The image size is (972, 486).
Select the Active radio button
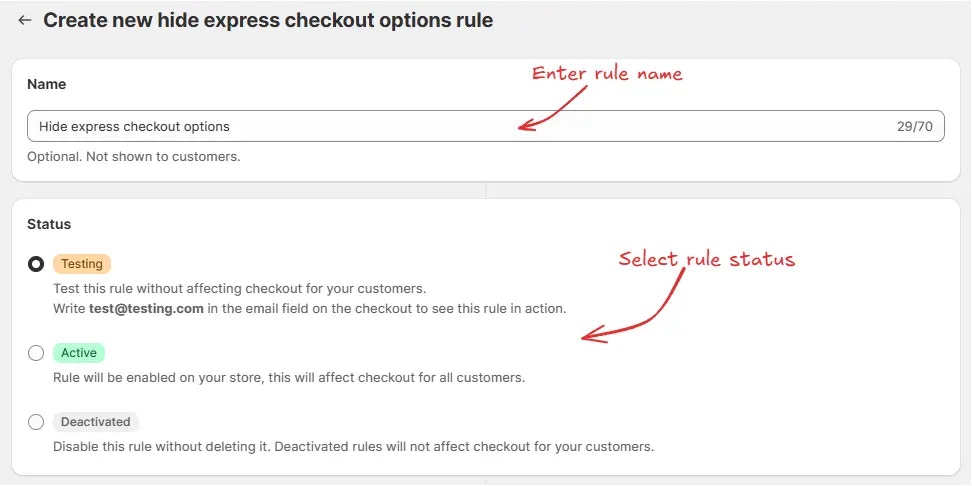point(36,353)
